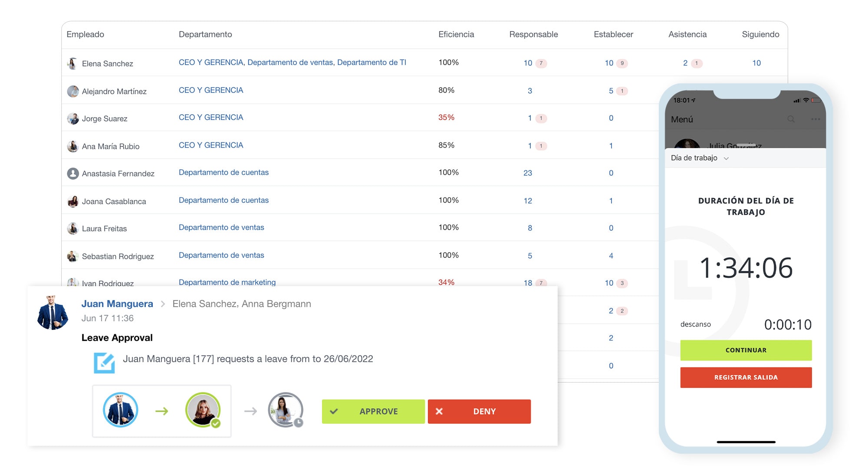This screenshot has width=868, height=475.
Task: Click the pending approver avatar with clock
Action: pos(285,410)
